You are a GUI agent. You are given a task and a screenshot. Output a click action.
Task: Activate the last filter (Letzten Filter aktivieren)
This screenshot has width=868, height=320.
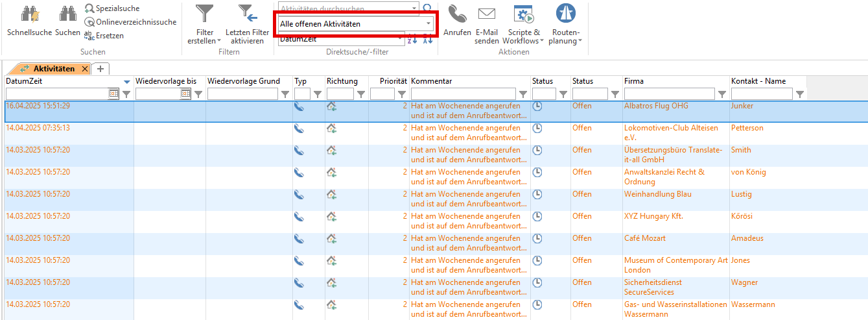[x=247, y=14]
